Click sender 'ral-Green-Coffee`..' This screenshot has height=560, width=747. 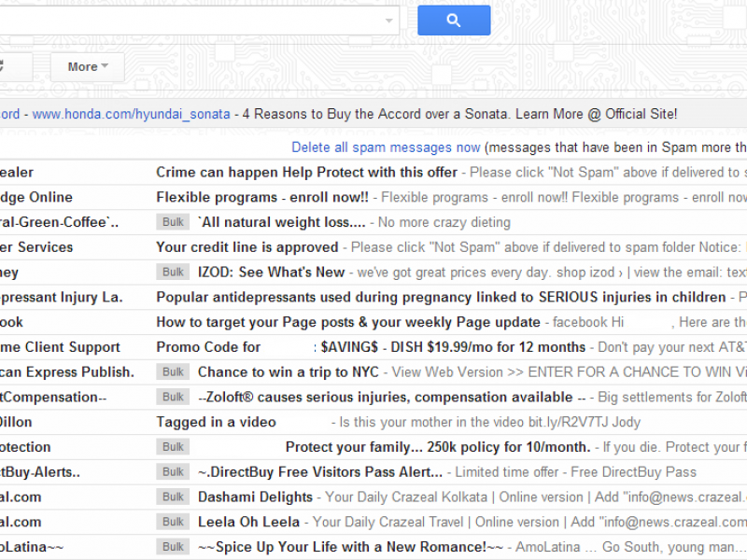59,222
